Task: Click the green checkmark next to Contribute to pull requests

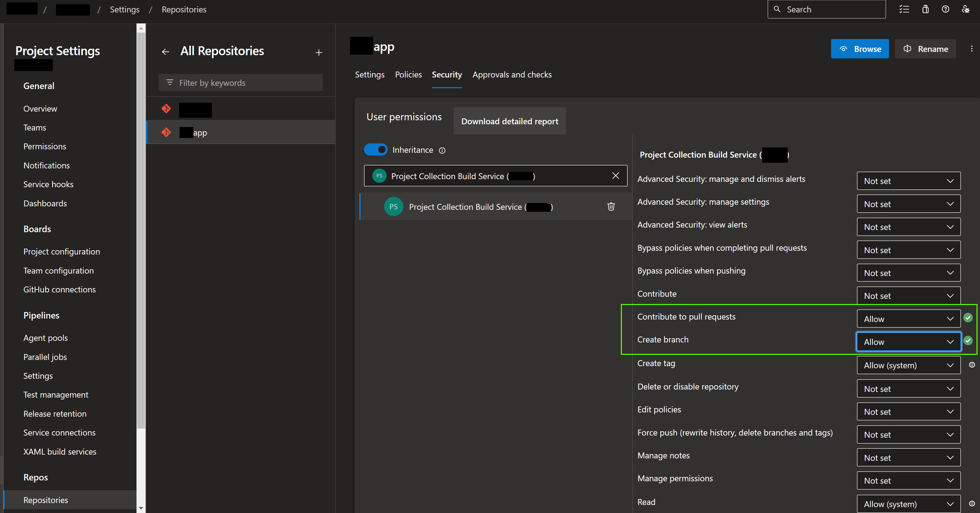Action: [968, 318]
